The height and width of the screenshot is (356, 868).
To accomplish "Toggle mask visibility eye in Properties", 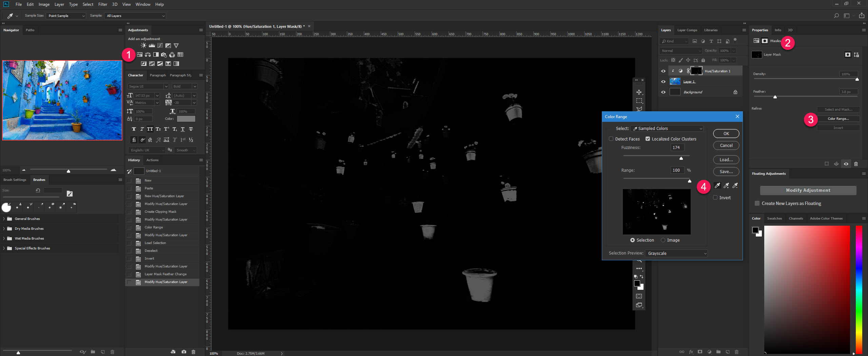I will tap(846, 164).
